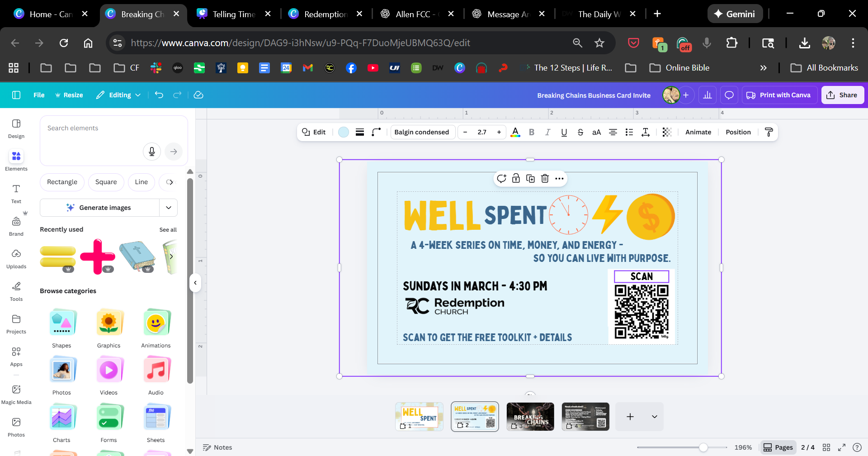Click the paint roller Copy style icon
This screenshot has width=868, height=456.
point(769,132)
